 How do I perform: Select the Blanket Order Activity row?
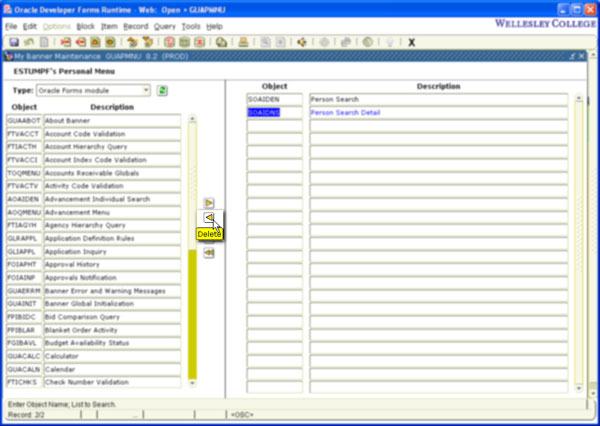(x=94, y=330)
